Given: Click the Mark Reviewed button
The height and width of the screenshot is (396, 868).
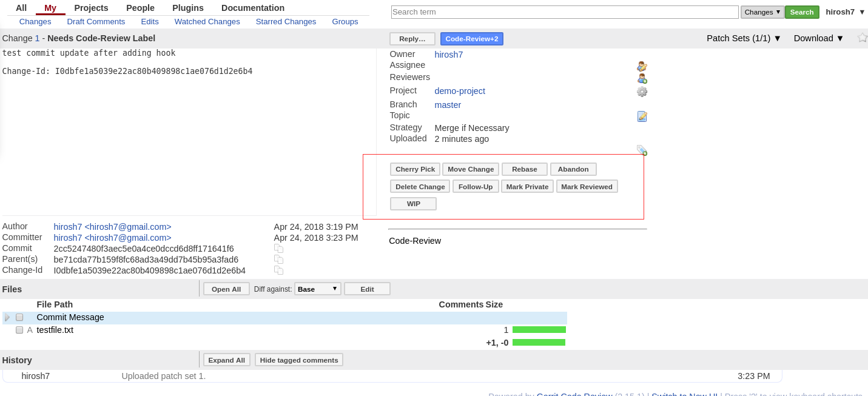Looking at the screenshot, I should pyautogui.click(x=587, y=187).
